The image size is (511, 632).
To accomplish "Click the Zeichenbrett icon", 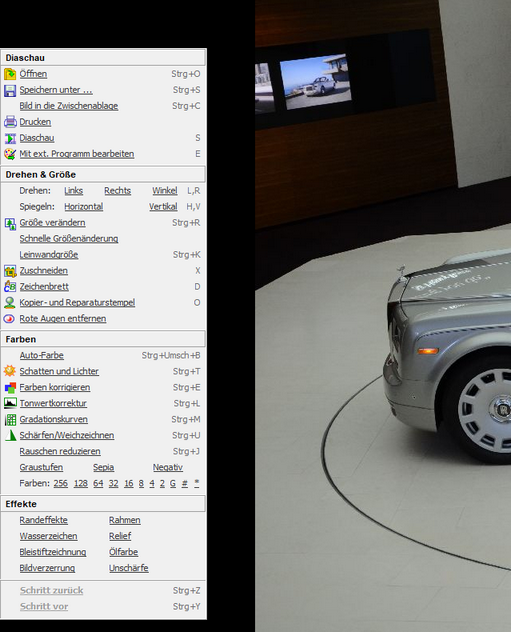I will [10, 287].
